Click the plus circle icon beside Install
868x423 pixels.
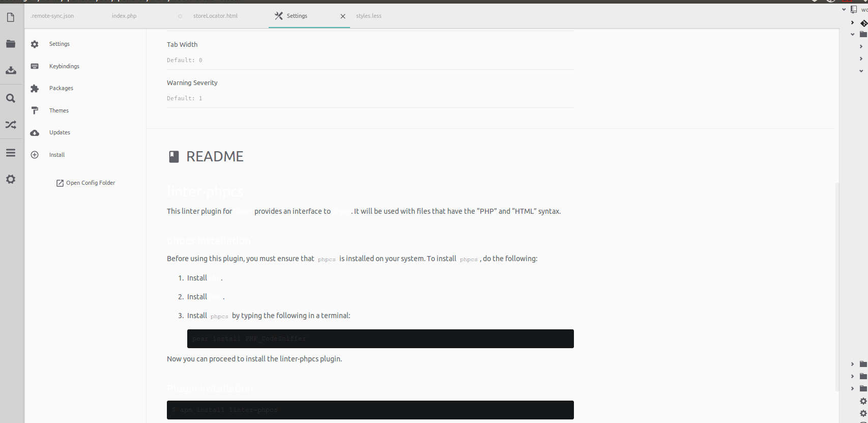coord(35,155)
